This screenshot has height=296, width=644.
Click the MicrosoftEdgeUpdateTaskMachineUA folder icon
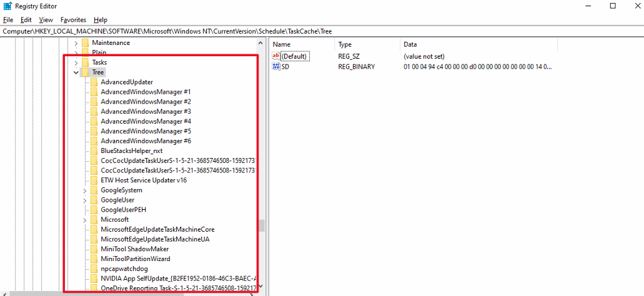[x=94, y=239]
